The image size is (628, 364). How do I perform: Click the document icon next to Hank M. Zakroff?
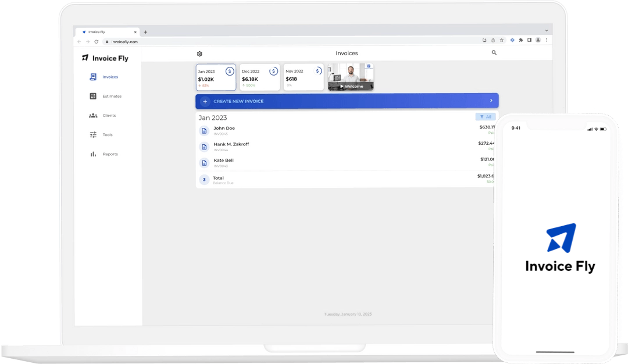[x=204, y=147]
